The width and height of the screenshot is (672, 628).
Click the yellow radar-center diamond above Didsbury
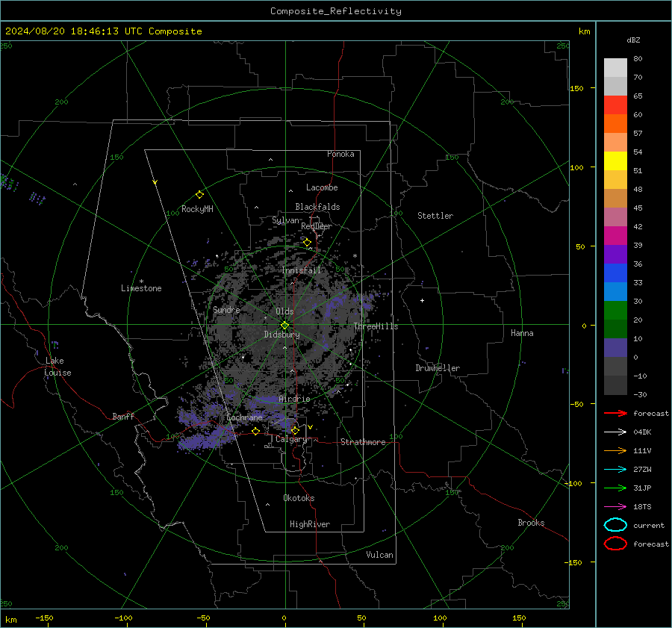[284, 326]
